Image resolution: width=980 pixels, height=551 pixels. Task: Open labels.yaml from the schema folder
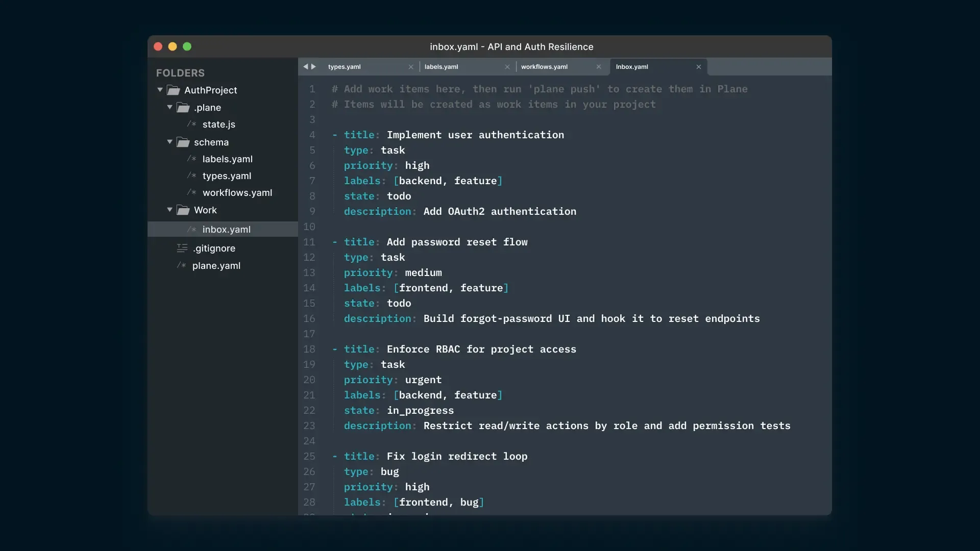(227, 159)
